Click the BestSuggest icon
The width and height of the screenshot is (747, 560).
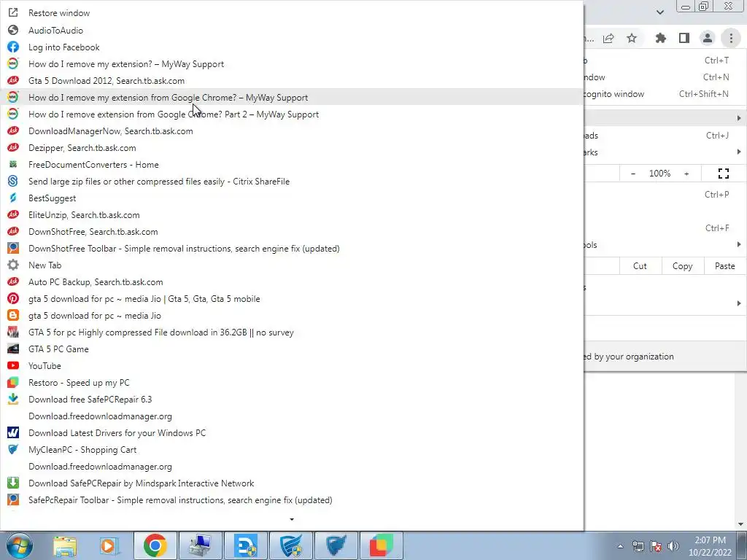(x=13, y=198)
